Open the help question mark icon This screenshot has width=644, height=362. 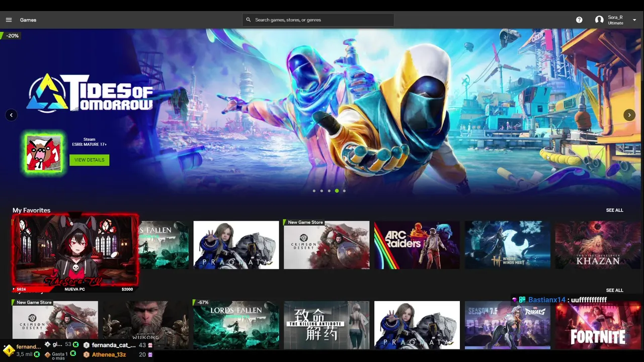point(579,20)
